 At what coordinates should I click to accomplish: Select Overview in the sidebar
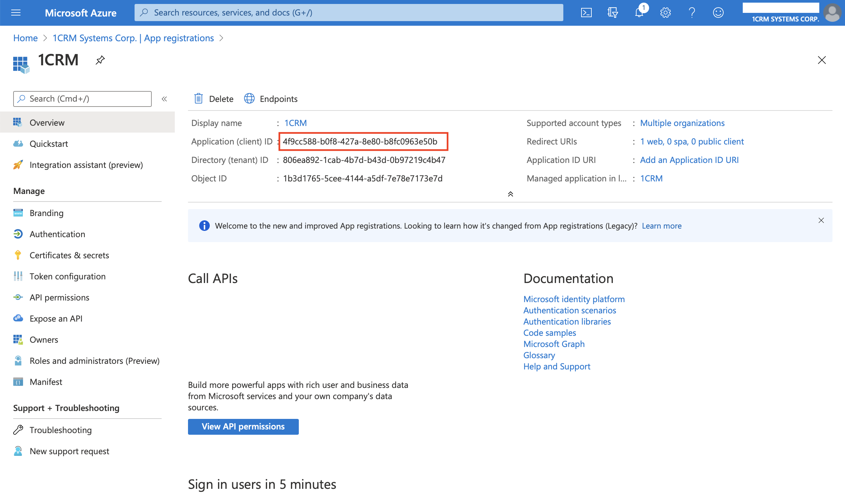88,122
